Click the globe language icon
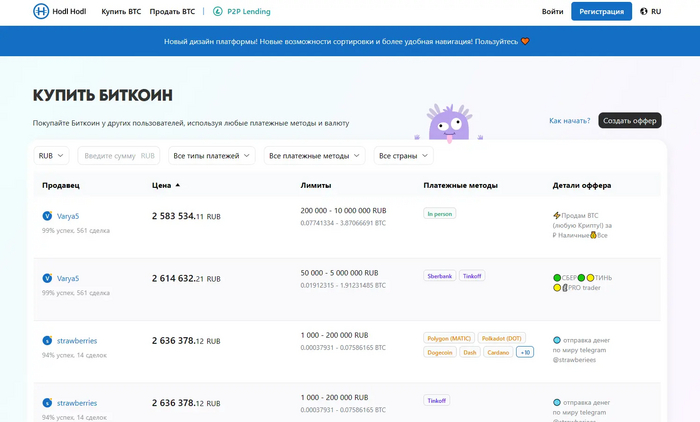Screen dimensions: 700x422 point(643,11)
